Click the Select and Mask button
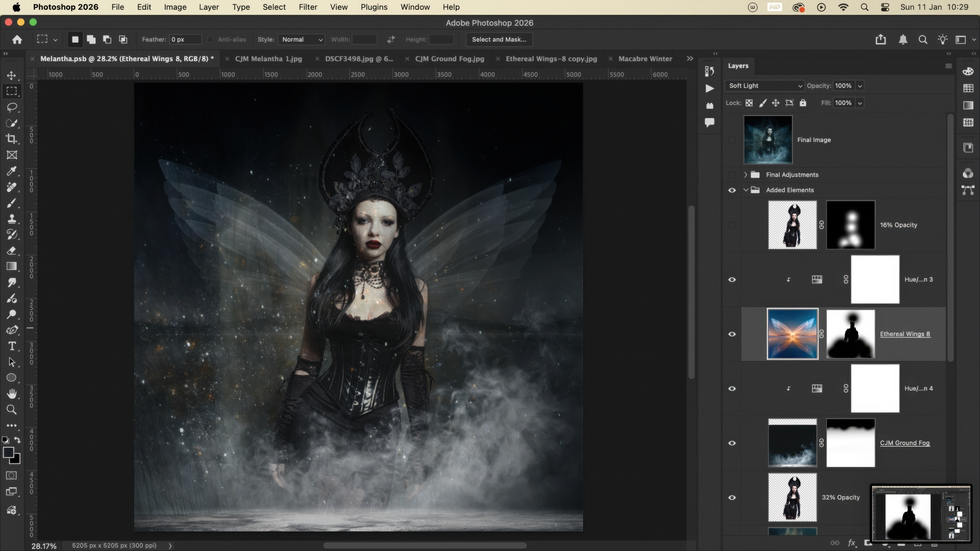The width and height of the screenshot is (980, 551). [499, 40]
